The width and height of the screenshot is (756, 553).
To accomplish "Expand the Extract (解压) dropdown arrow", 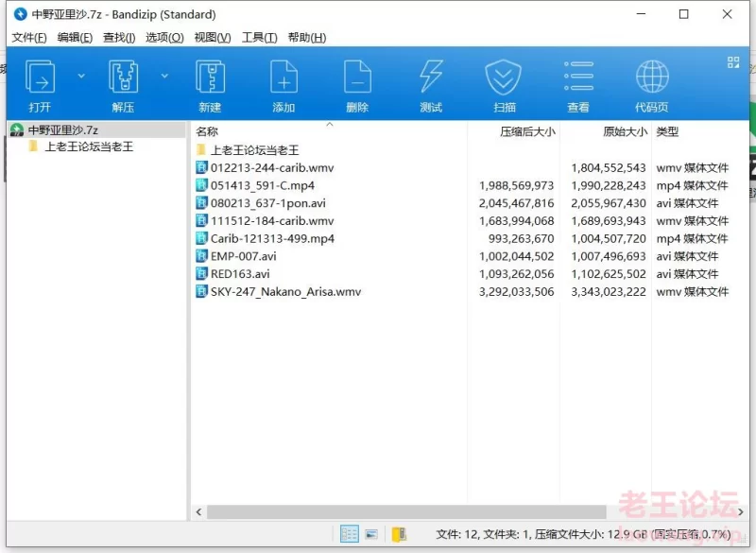I will (x=164, y=76).
